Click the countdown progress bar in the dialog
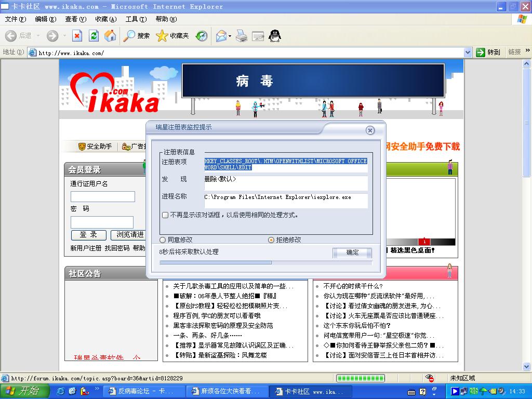The width and height of the screenshot is (532, 399). tap(265, 262)
